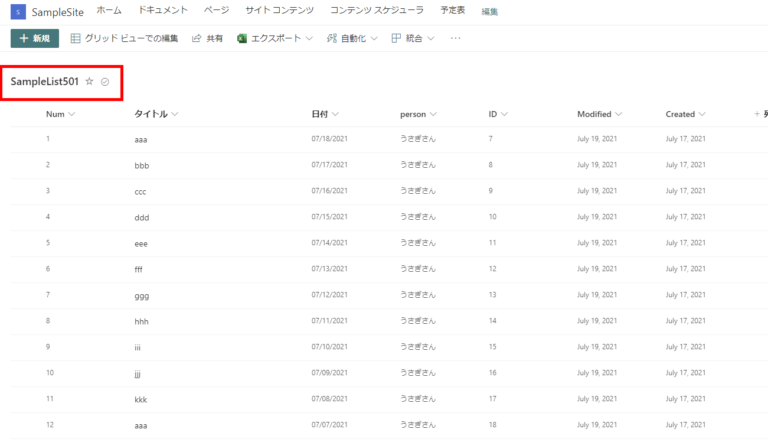Click the 新規 new item button

35,38
